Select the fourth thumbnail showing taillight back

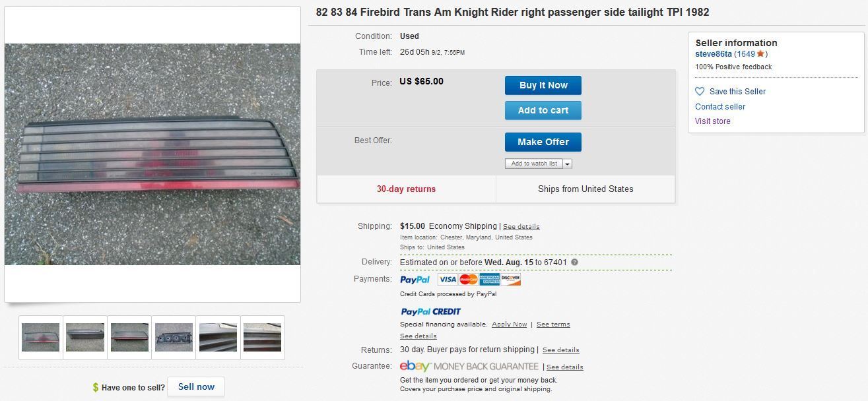pyautogui.click(x=174, y=337)
